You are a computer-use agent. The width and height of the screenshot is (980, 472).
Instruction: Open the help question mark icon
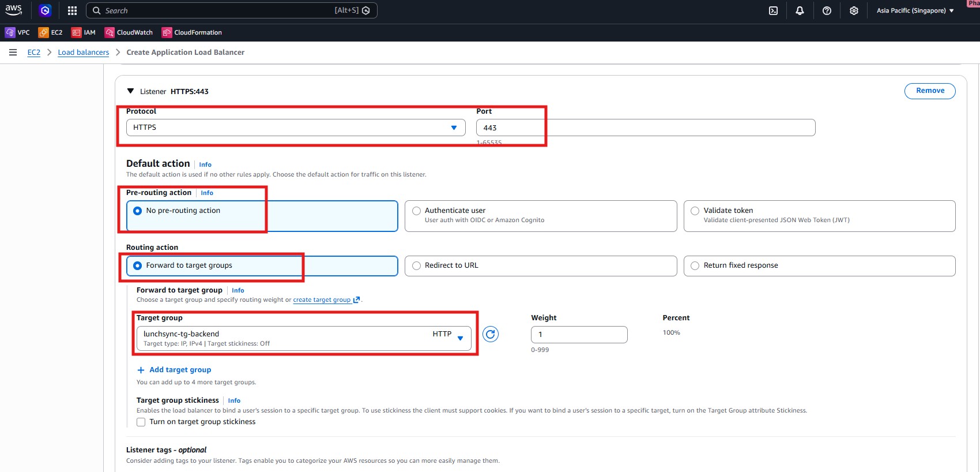[827, 10]
